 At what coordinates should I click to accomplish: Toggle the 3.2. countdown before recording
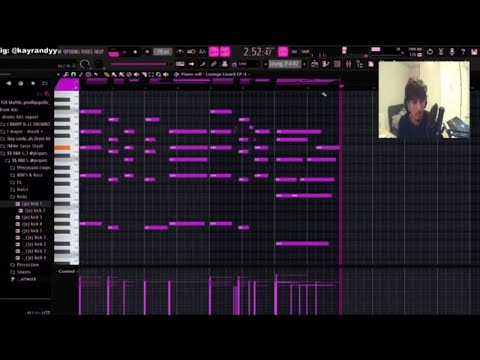[x=202, y=52]
